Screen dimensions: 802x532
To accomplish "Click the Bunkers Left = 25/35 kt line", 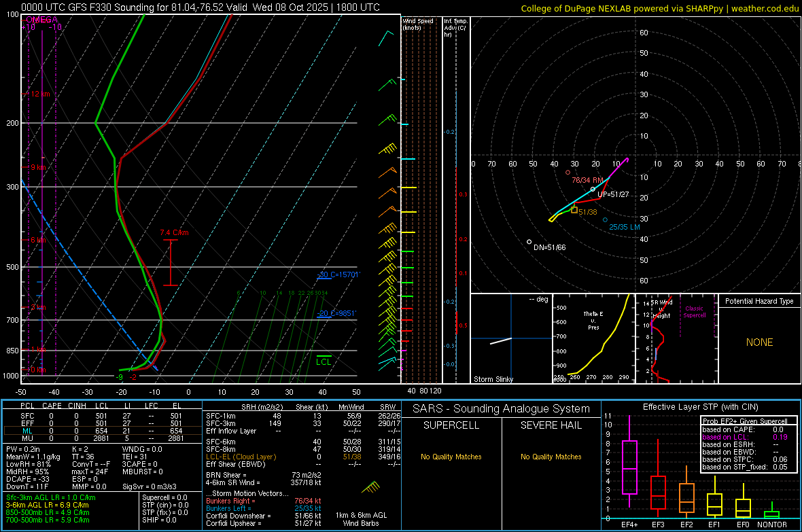I will click(x=264, y=508).
